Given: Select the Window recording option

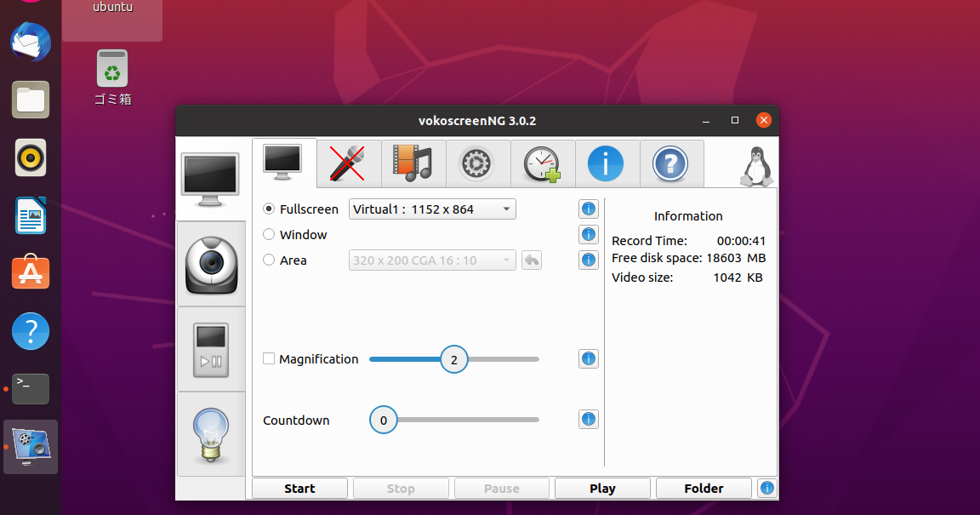Looking at the screenshot, I should coord(269,234).
